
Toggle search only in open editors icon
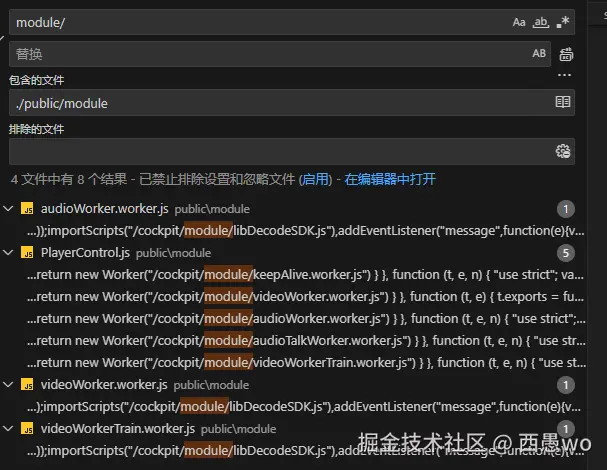563,102
